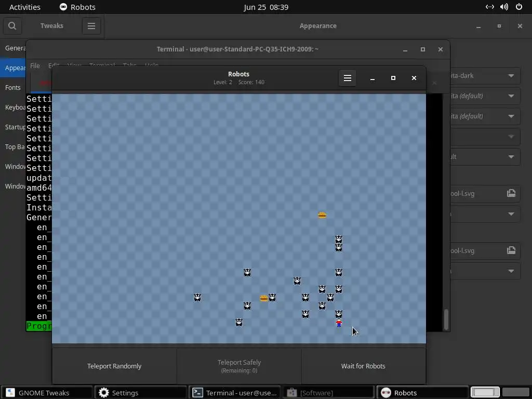The width and height of the screenshot is (532, 399).
Task: Minimize the Tweaks Appearance window
Action: coord(478,26)
